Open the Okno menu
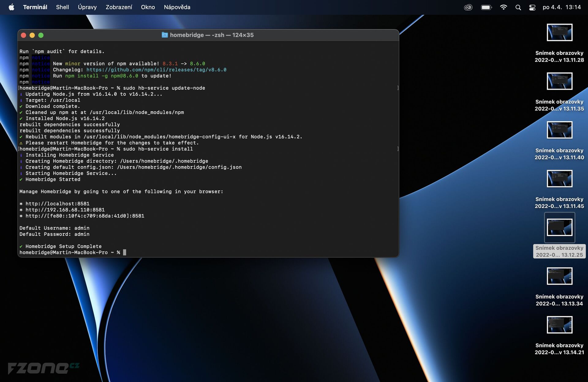This screenshot has width=588, height=382. click(148, 7)
